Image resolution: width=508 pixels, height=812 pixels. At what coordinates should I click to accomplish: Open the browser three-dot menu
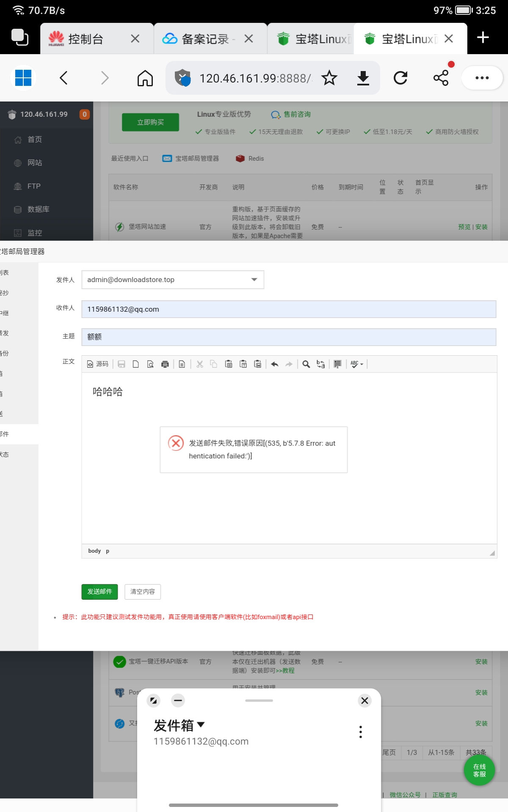pyautogui.click(x=482, y=78)
